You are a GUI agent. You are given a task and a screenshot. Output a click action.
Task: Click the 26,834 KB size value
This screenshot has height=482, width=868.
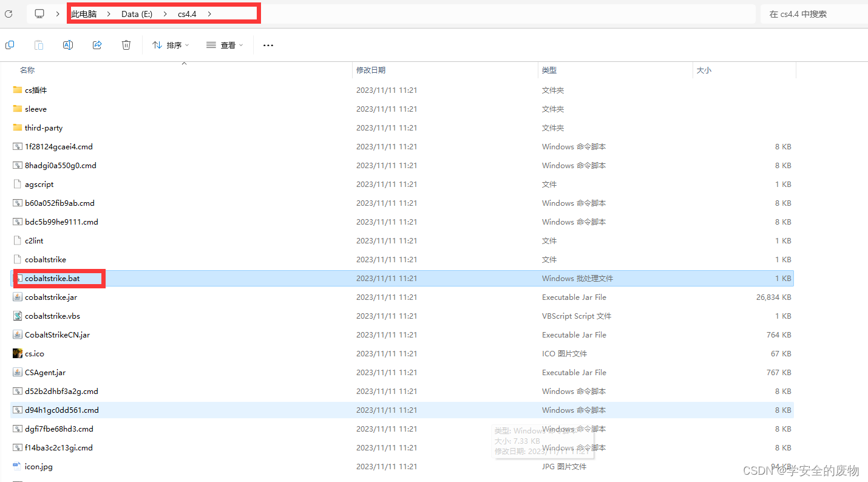774,297
